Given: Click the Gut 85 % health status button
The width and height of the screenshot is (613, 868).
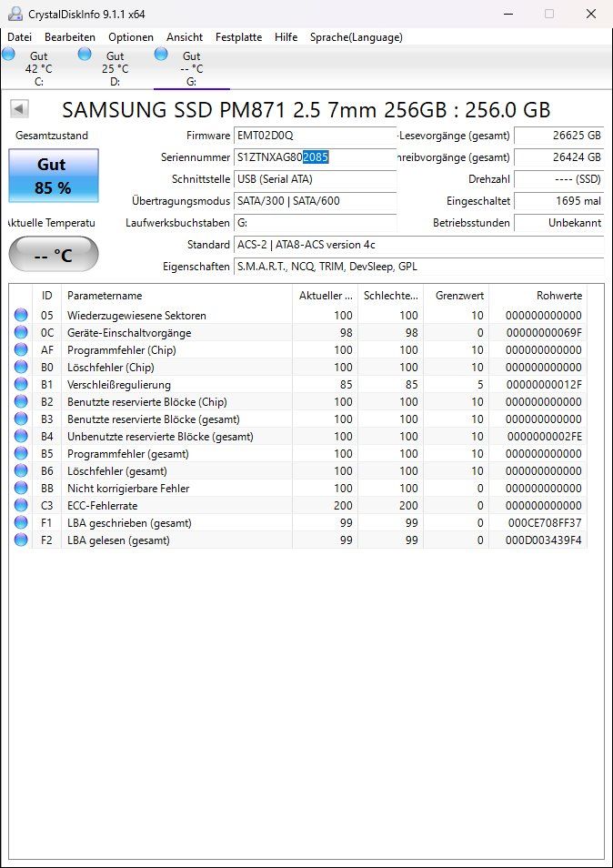Looking at the screenshot, I should 54,176.
